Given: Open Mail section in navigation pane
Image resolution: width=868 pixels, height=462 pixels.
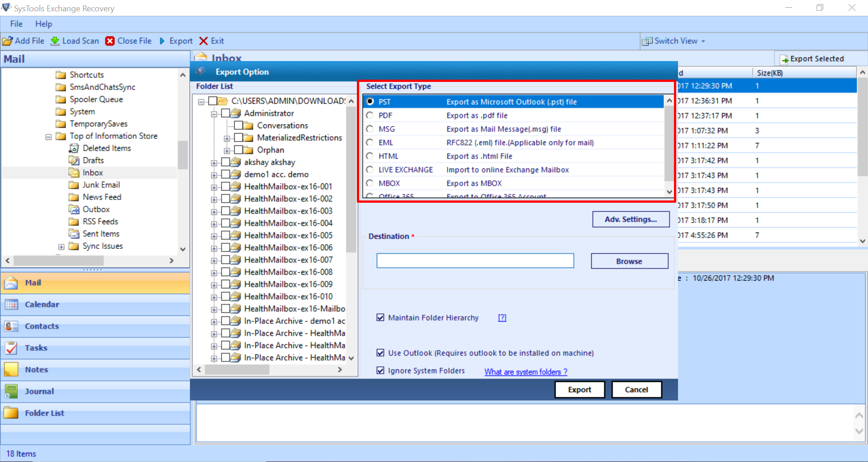Looking at the screenshot, I should [95, 283].
